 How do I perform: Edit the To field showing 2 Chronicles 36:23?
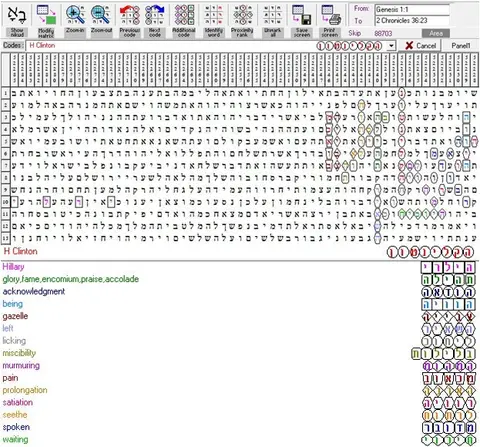tap(412, 20)
